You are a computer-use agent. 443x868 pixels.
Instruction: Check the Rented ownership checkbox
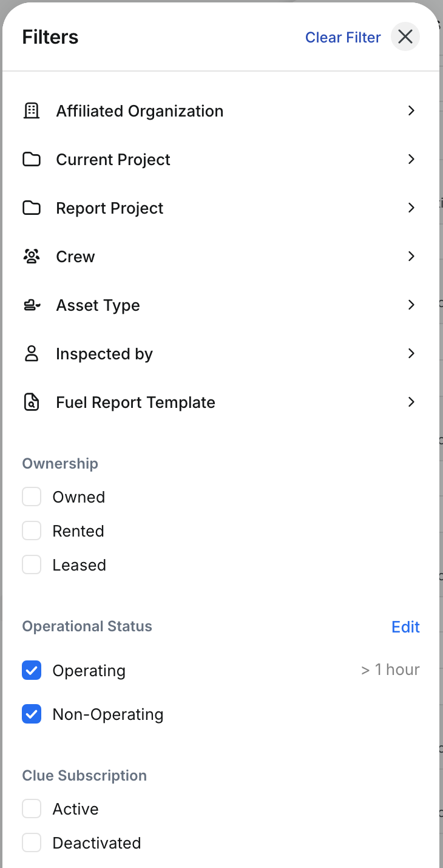tap(32, 531)
